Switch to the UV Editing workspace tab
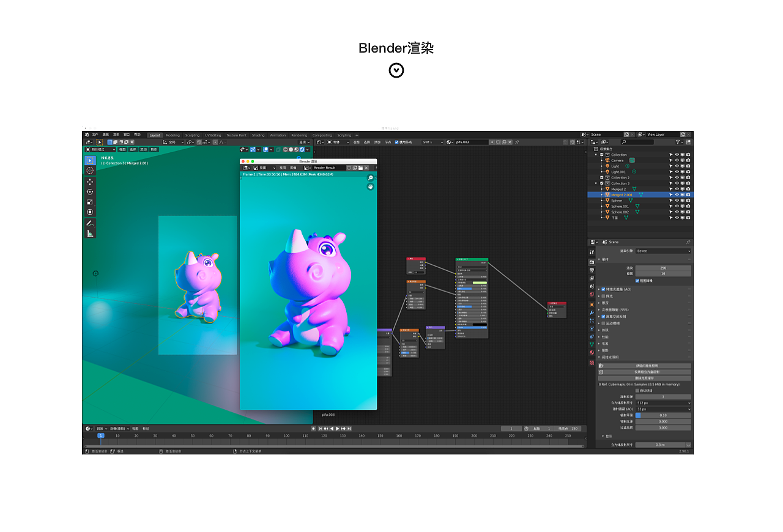 coord(213,135)
